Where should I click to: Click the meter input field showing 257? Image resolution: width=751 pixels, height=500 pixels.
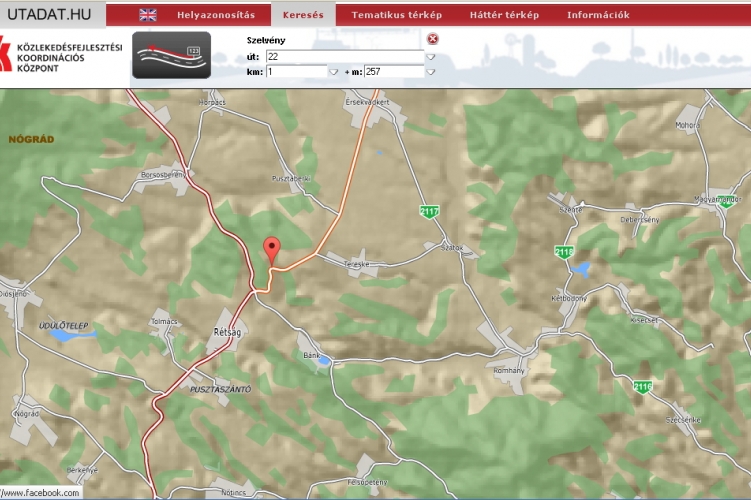(392, 72)
